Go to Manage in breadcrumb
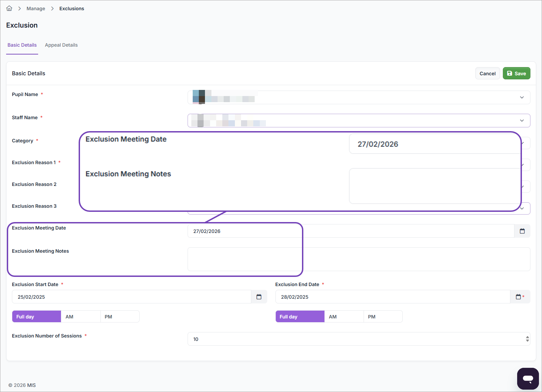This screenshot has height=392, width=542. click(36, 9)
